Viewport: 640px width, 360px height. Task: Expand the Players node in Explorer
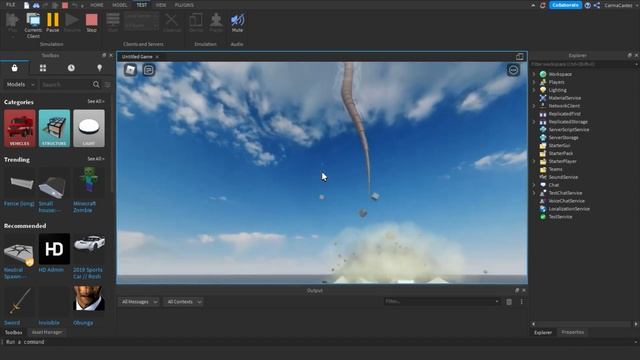[534, 82]
